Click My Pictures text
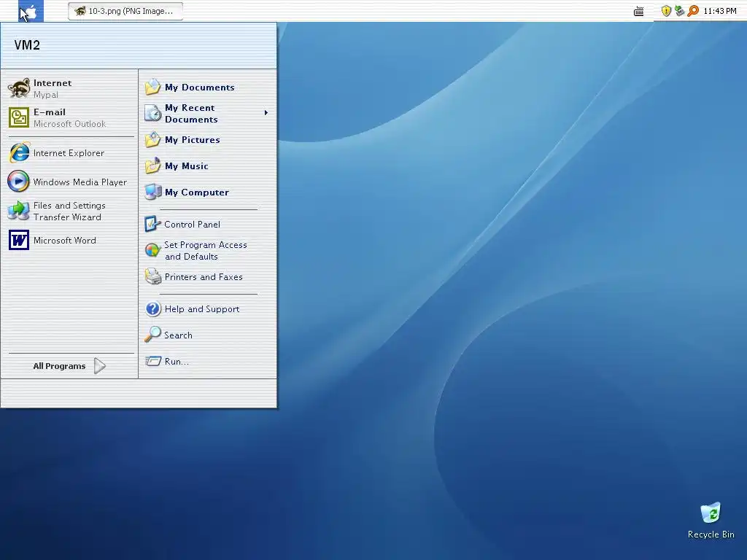 pos(193,139)
